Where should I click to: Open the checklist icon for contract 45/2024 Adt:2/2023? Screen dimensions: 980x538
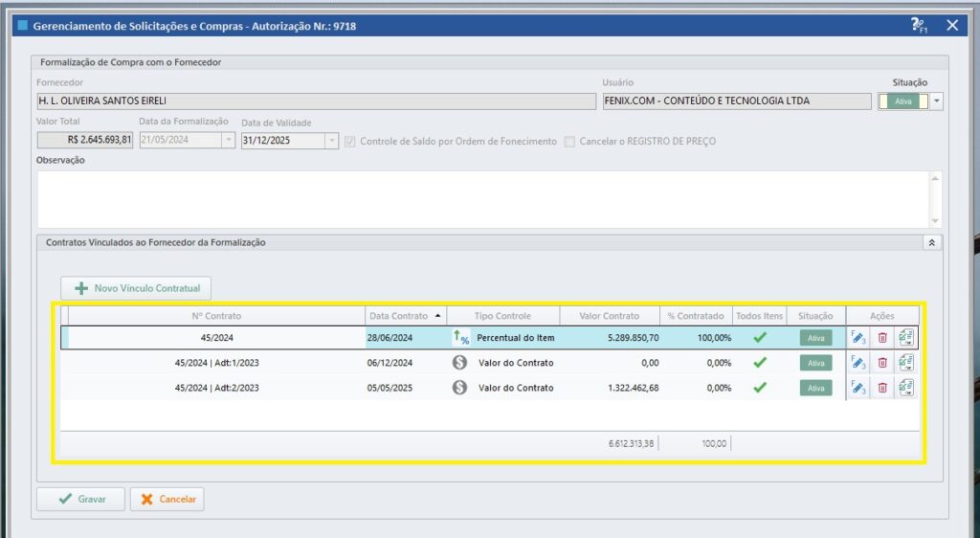[906, 388]
